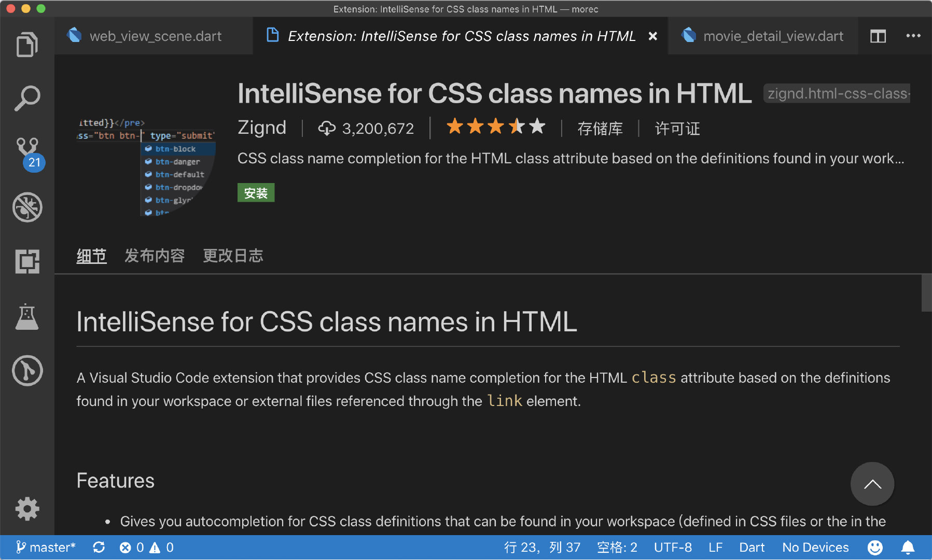Click the zignd.html-css-class extension identifier

click(837, 93)
